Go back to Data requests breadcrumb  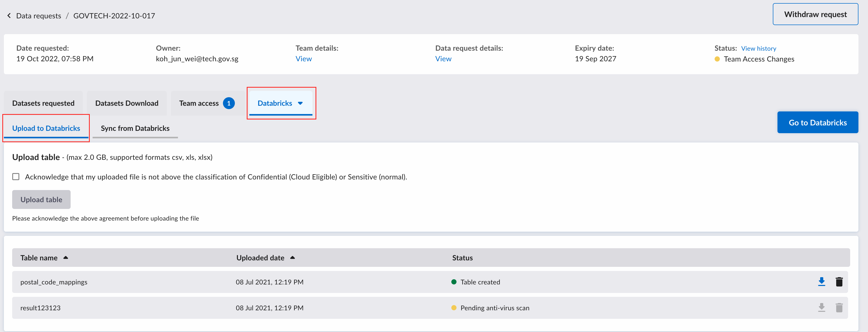(x=39, y=16)
